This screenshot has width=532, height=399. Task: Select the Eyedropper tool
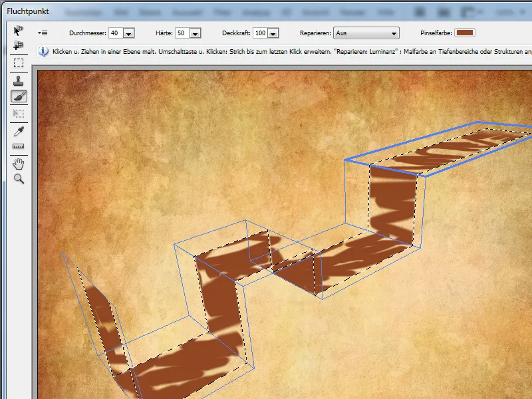point(19,131)
